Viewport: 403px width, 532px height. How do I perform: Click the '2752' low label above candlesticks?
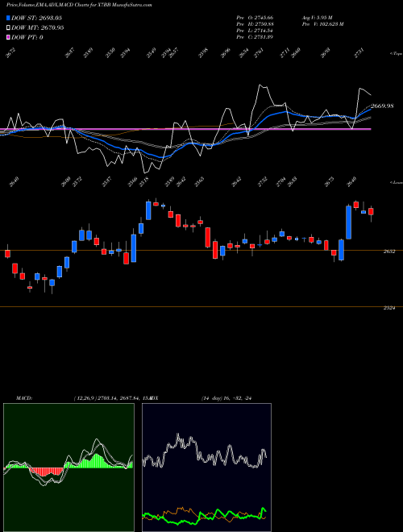[262, 182]
